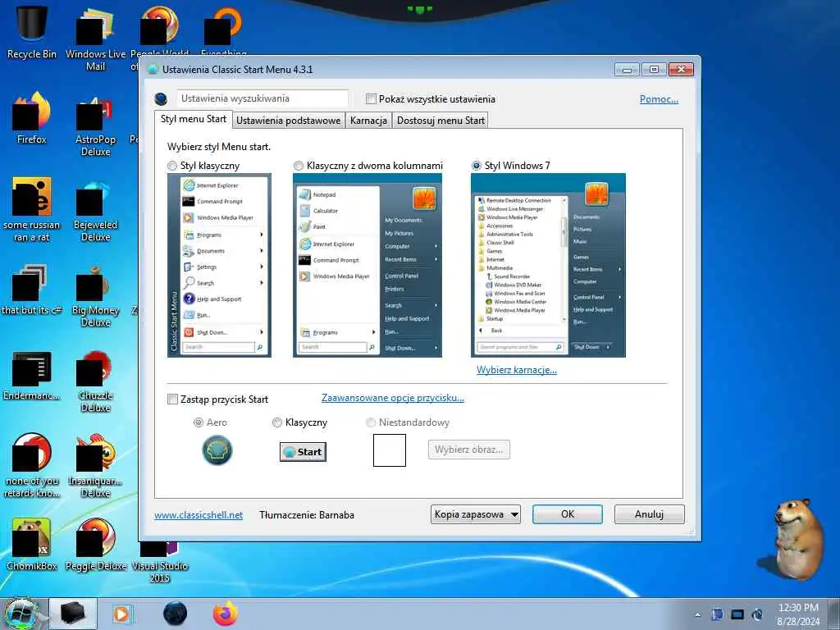Switch to 'Dostosuj menu Start' tab
Image resolution: width=840 pixels, height=630 pixels.
pyautogui.click(x=441, y=120)
